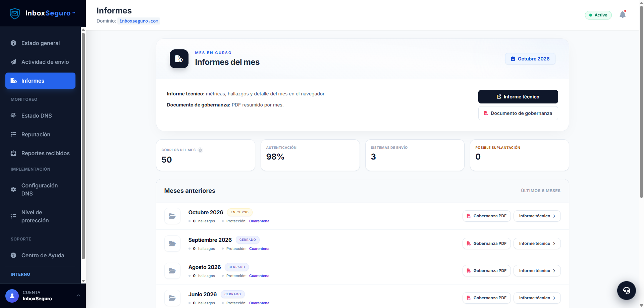Screen dimensions: 644x308
Task: Select the Informes sidebar item
Action: (x=40, y=81)
